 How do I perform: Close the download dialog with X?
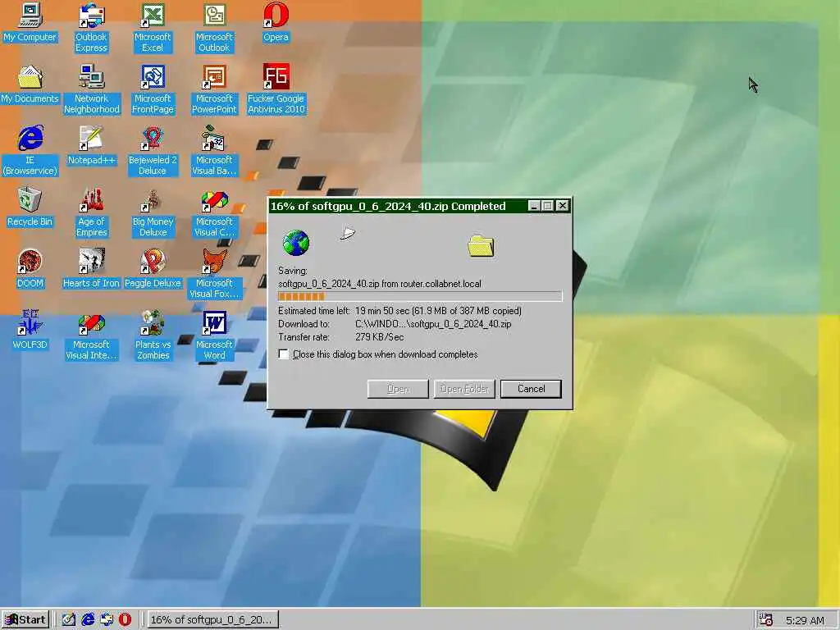pyautogui.click(x=562, y=206)
